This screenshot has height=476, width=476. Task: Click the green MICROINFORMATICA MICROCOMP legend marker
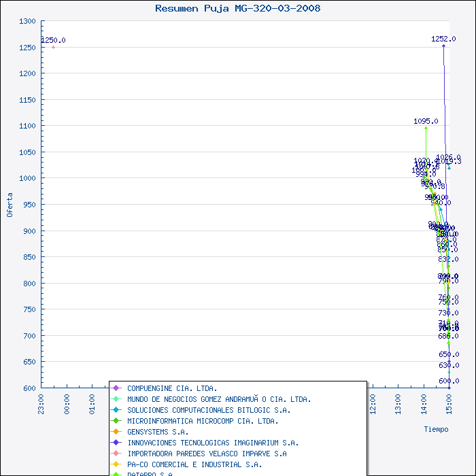(116, 421)
